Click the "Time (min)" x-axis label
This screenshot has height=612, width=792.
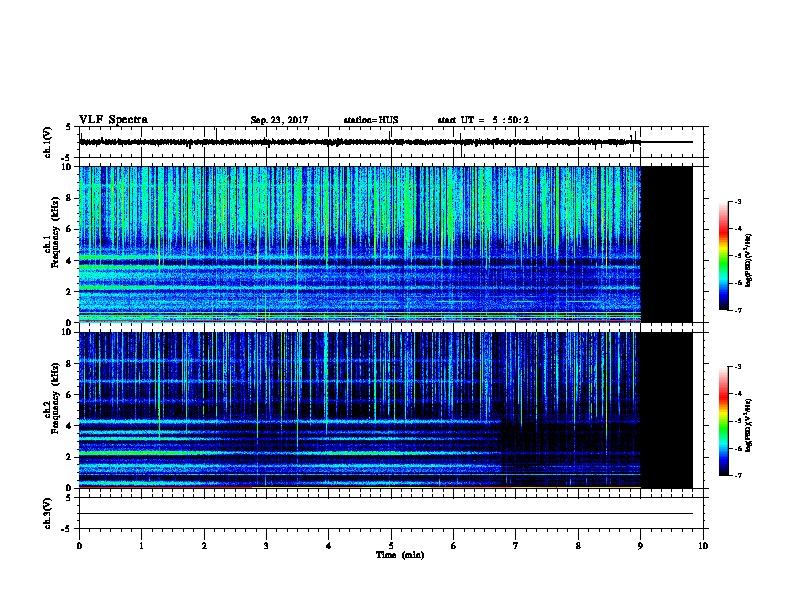(400, 555)
